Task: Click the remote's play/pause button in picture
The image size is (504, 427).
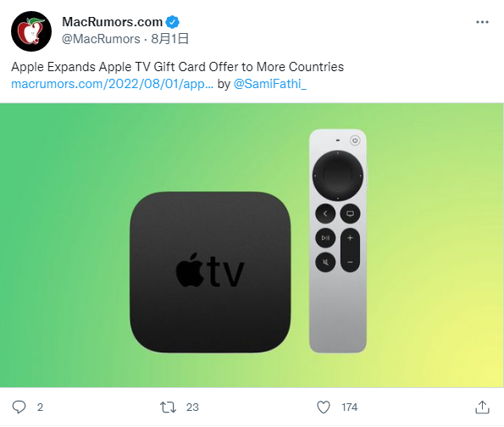Action: 325,238
